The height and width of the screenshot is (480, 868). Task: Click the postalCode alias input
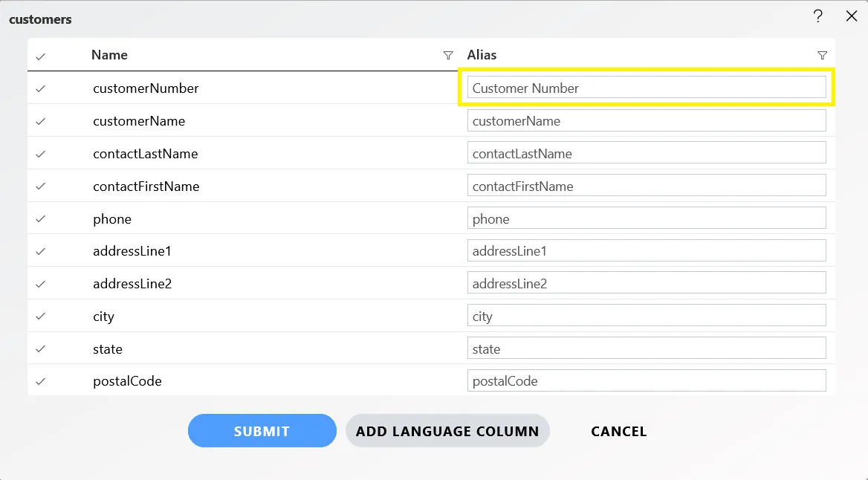click(x=647, y=381)
